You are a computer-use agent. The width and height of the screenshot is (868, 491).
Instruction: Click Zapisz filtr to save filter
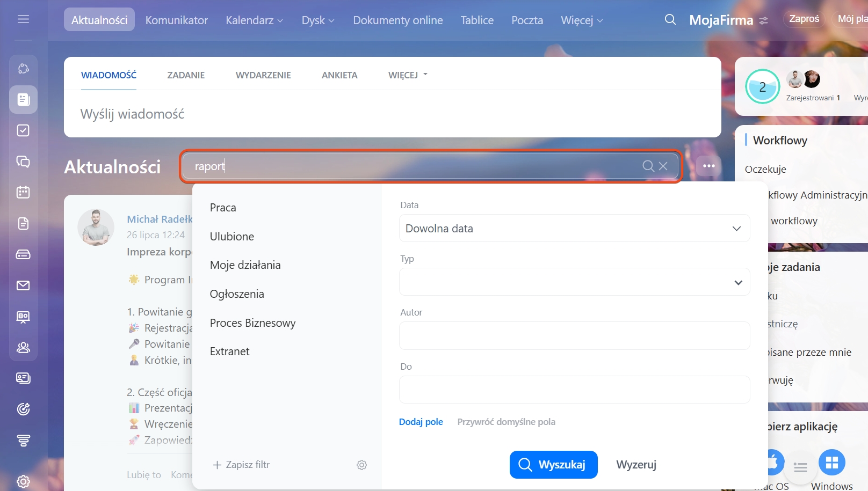point(241,465)
